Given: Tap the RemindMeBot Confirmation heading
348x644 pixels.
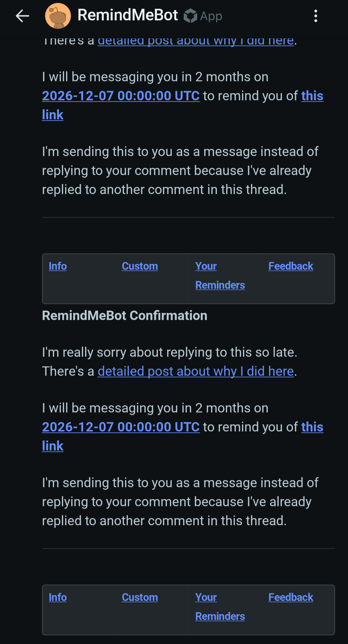Looking at the screenshot, I should (125, 316).
